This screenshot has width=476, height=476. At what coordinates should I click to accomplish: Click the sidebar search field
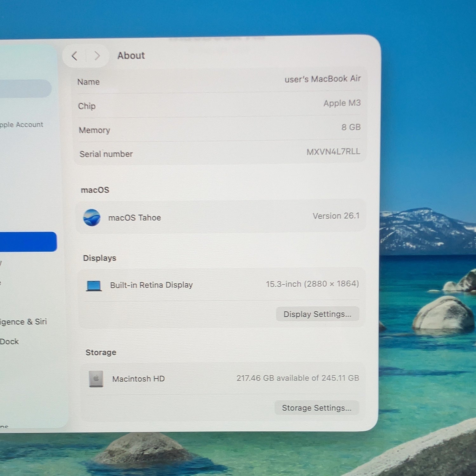tap(25, 88)
